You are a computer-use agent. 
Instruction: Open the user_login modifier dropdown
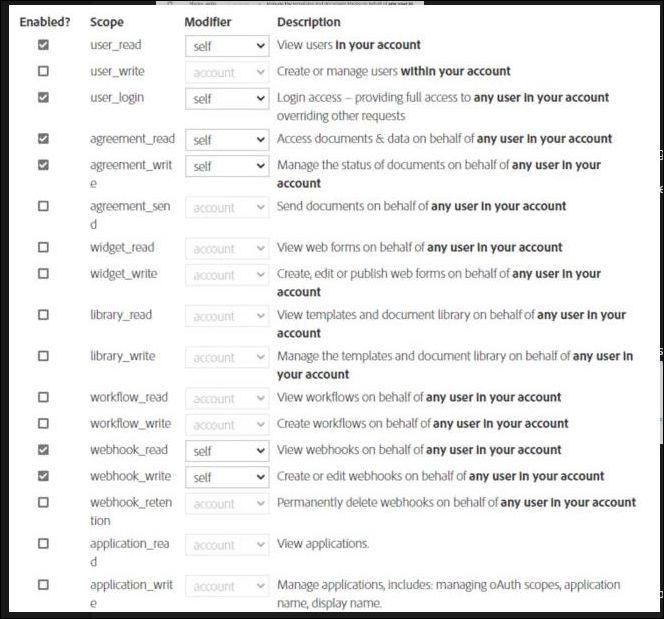click(227, 99)
